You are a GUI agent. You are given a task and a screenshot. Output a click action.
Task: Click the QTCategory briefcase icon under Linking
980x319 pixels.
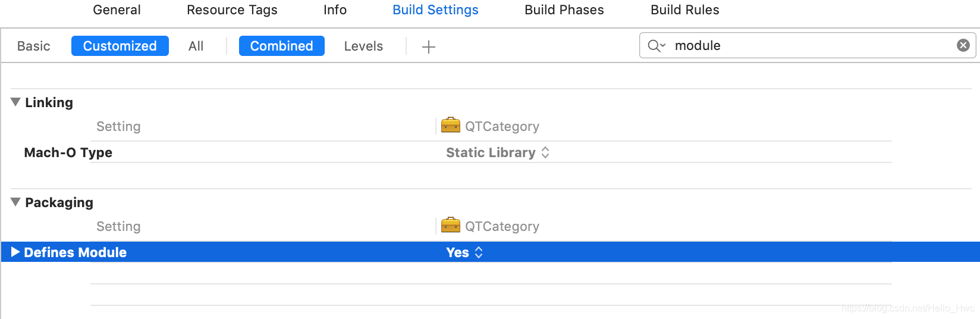(451, 125)
